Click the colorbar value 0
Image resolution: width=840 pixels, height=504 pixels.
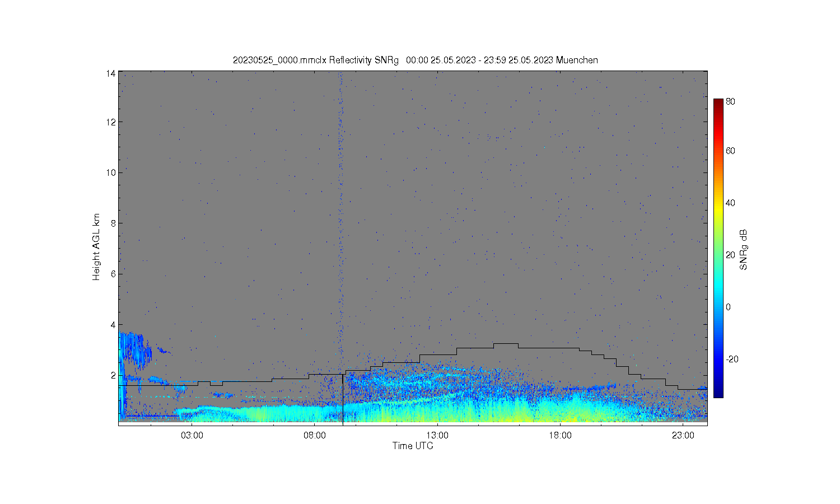pos(728,307)
